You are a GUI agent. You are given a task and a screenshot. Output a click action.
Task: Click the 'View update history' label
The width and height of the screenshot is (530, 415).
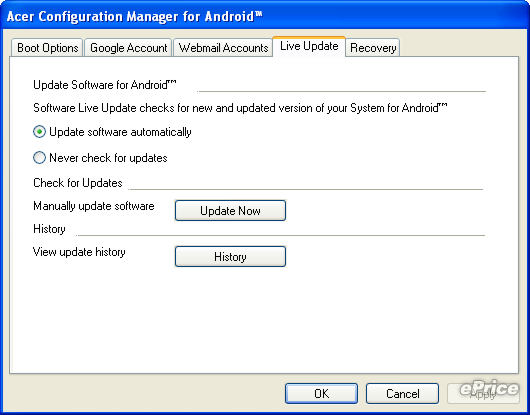pyautogui.click(x=79, y=252)
